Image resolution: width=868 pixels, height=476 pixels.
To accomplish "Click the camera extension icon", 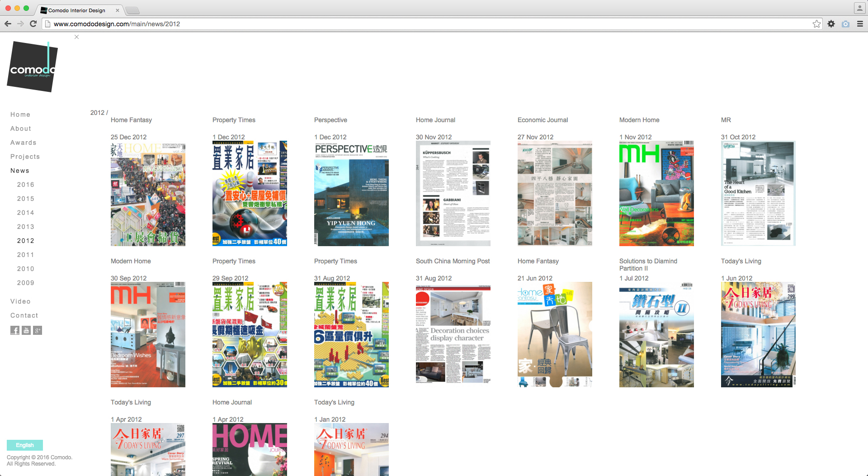I will click(845, 24).
